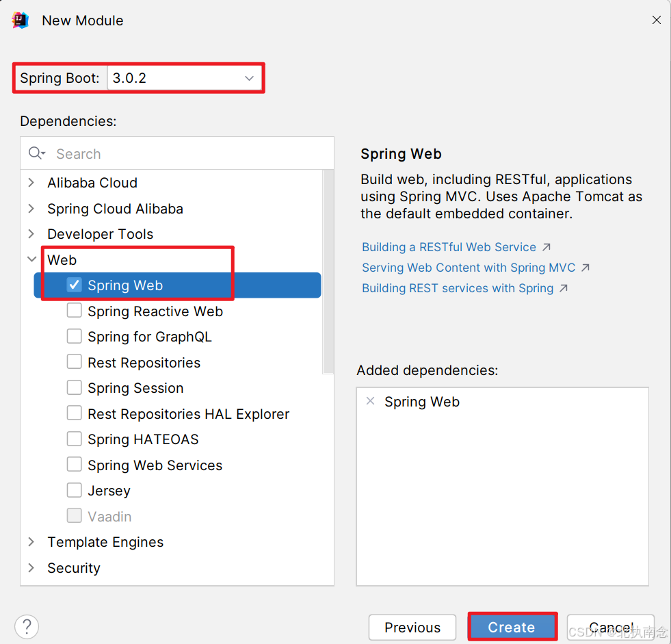Click the Jersey label text
This screenshot has width=671, height=644.
tap(109, 491)
